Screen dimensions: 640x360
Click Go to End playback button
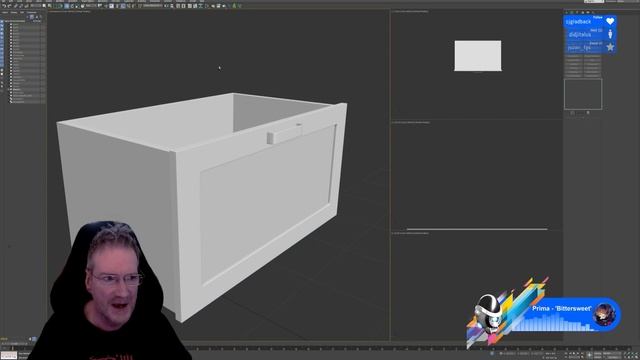click(582, 353)
